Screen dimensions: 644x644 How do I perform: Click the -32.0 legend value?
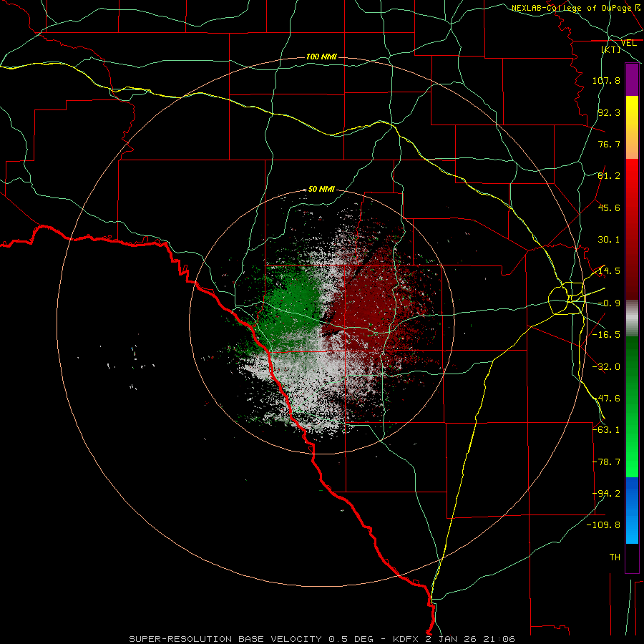point(606,367)
